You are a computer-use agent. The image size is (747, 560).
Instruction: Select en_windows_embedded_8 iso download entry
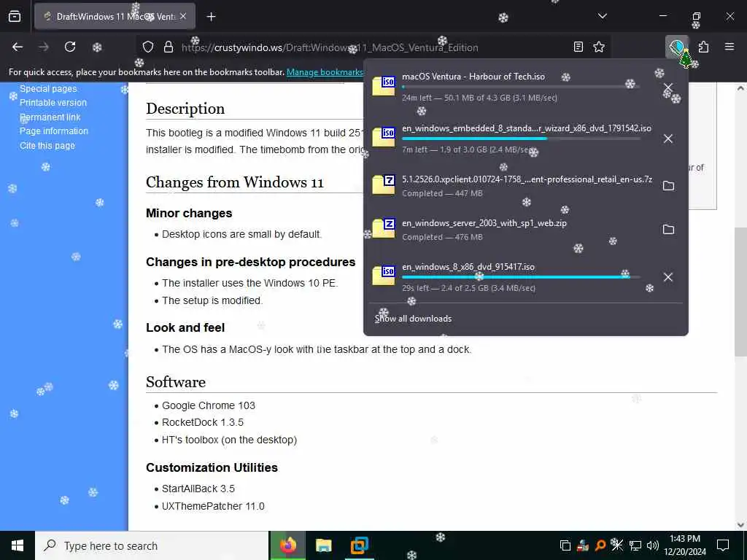point(512,138)
